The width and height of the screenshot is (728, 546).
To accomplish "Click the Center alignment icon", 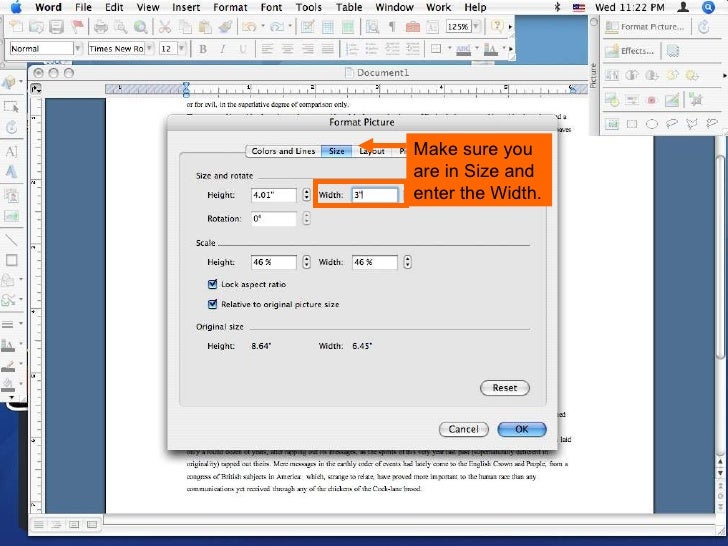I will (x=287, y=49).
